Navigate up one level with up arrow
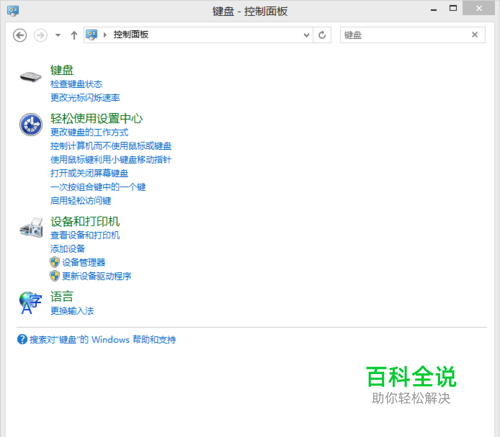The height and width of the screenshot is (437, 500). point(74,35)
